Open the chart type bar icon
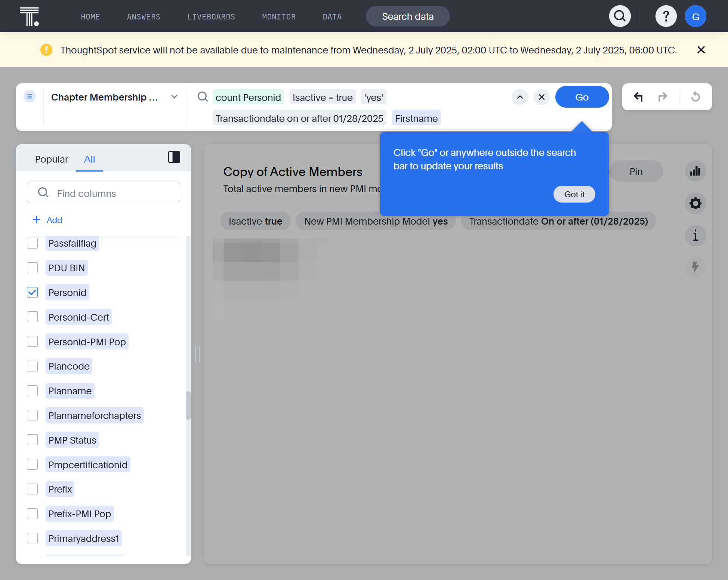728x580 pixels. pyautogui.click(x=695, y=171)
